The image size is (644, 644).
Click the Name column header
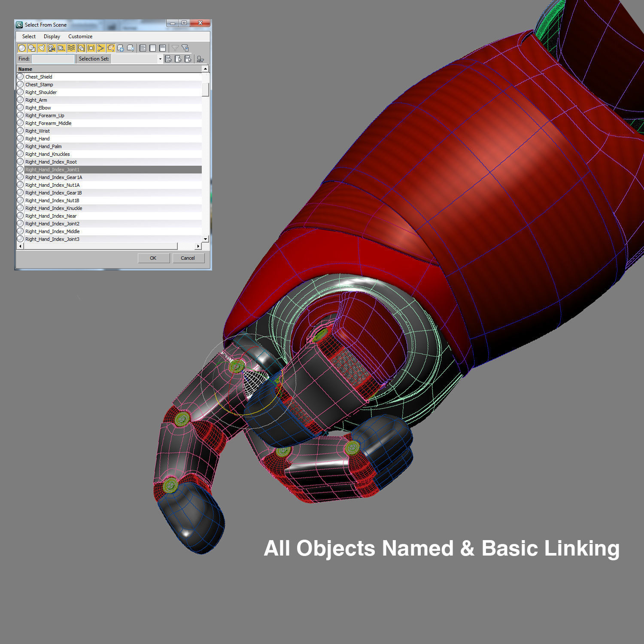tap(109, 69)
